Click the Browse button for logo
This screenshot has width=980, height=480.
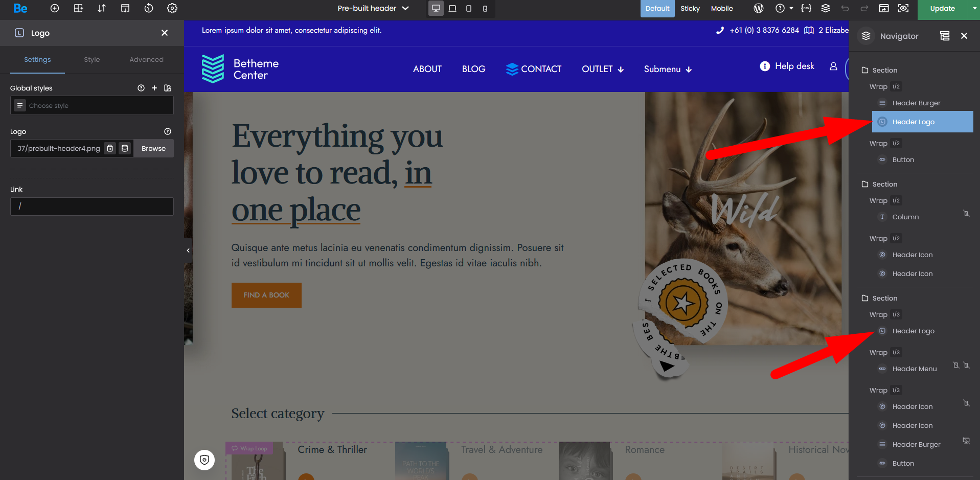point(153,148)
